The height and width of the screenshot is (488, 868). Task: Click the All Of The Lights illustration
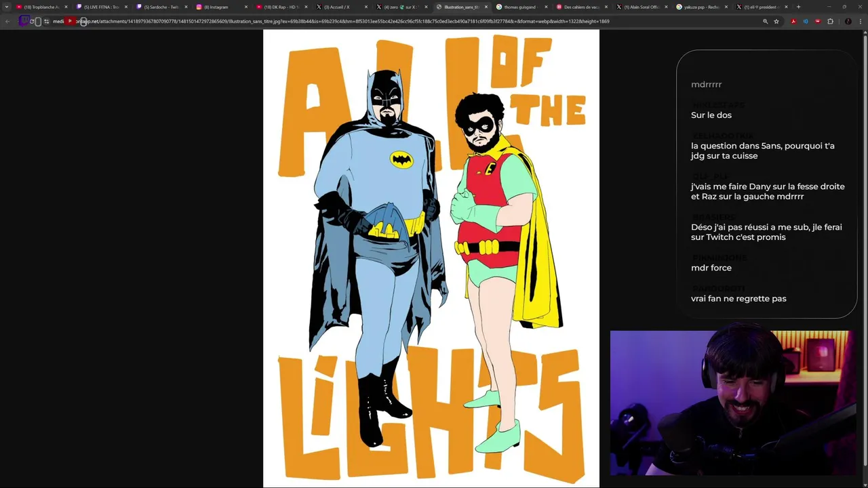(431, 258)
